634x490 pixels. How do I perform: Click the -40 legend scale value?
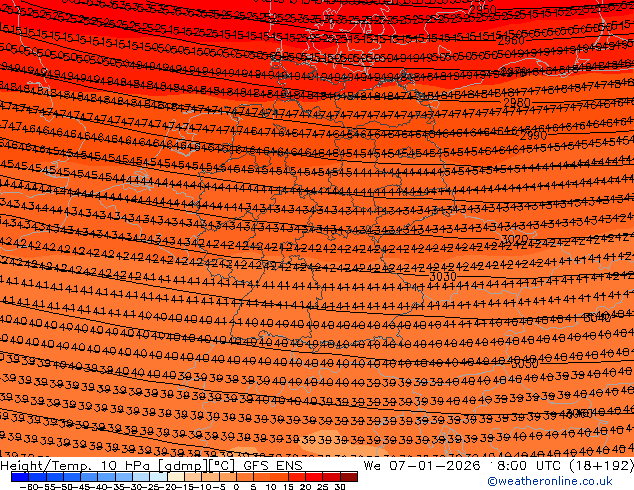97,486
